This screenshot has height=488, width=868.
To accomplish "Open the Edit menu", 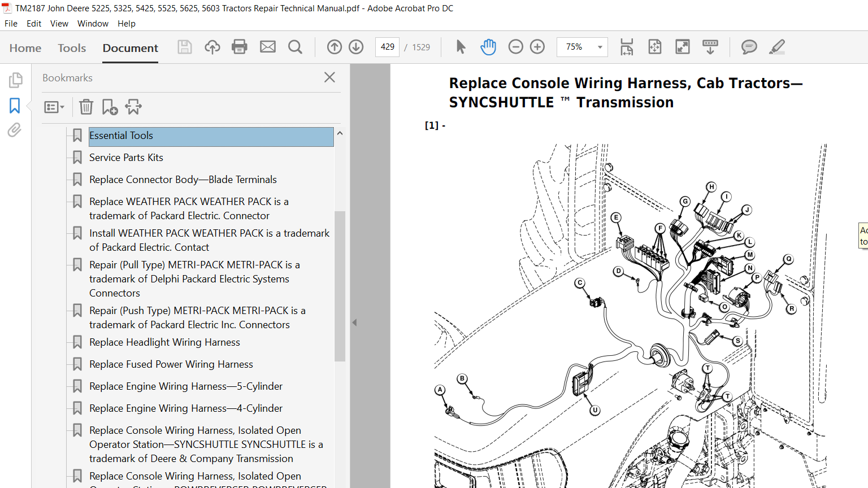I will (34, 24).
